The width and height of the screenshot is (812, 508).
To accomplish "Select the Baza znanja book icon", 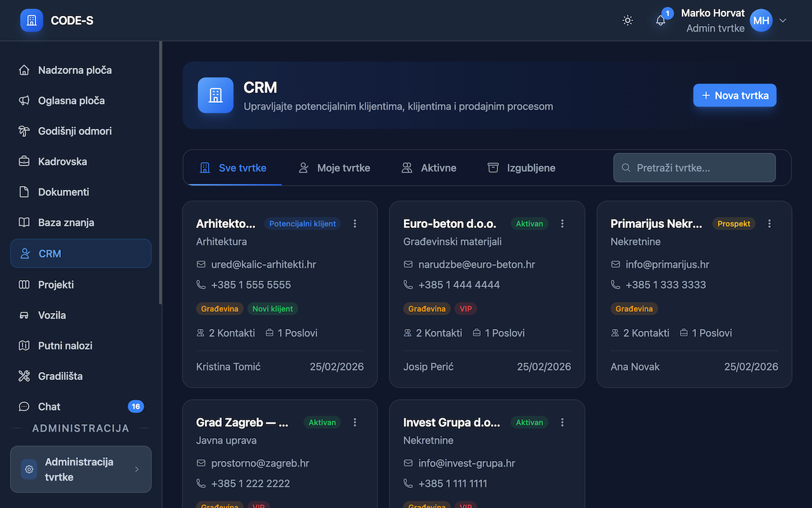I will (23, 222).
